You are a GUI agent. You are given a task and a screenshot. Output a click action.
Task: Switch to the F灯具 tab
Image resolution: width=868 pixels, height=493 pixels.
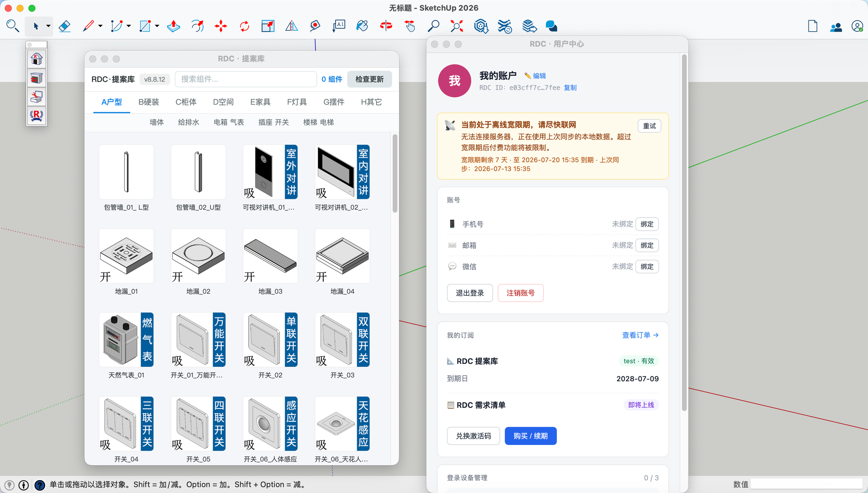[x=297, y=102]
